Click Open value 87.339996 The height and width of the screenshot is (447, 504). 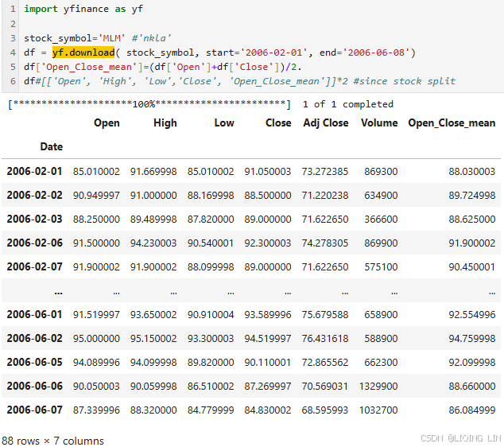pyautogui.click(x=96, y=410)
